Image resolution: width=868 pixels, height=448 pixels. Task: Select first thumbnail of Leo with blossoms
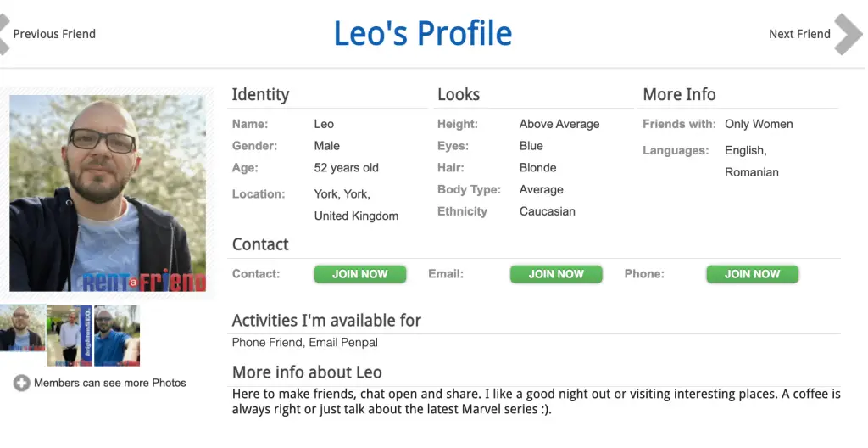click(x=22, y=328)
